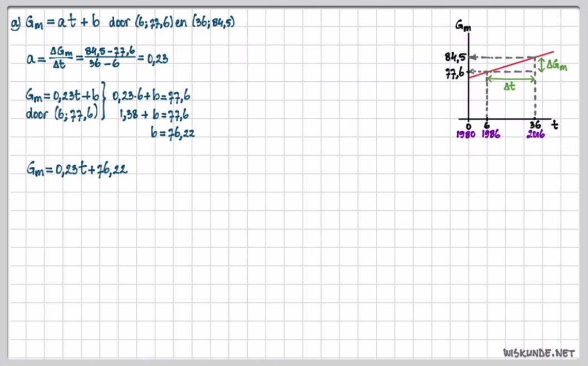Click the red line in the graph

512,63
